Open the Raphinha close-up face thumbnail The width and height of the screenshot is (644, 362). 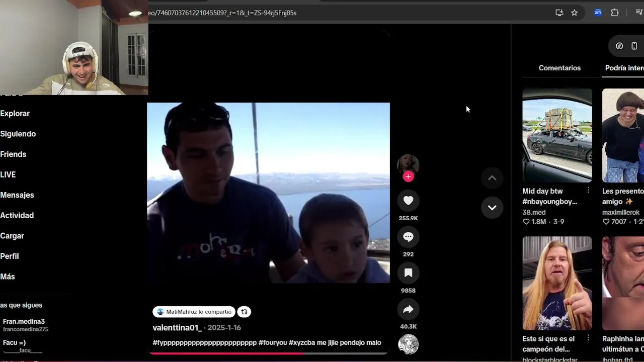point(623,283)
